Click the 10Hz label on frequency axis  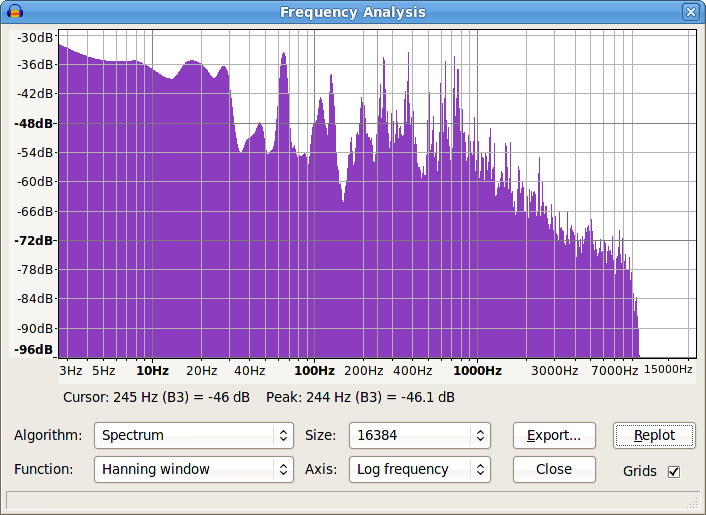(x=151, y=370)
